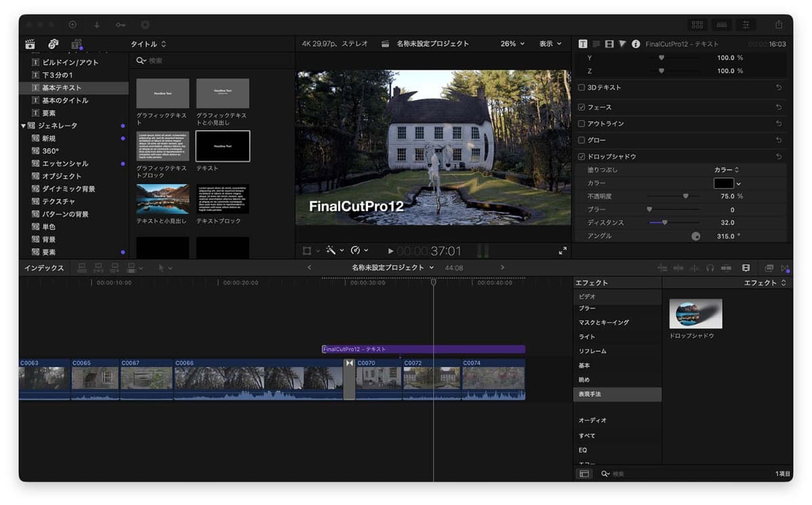Open the Color inspector triangle icon
The width and height of the screenshot is (812, 505).
click(623, 44)
